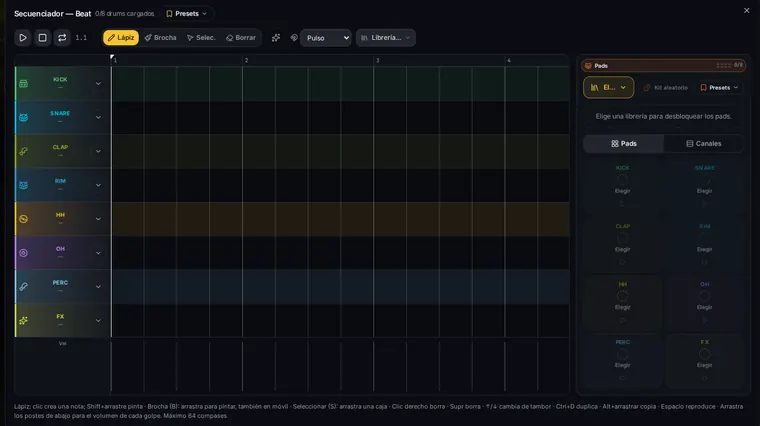Click the KICK track drum icon
This screenshot has height=426, width=760.
coord(23,84)
